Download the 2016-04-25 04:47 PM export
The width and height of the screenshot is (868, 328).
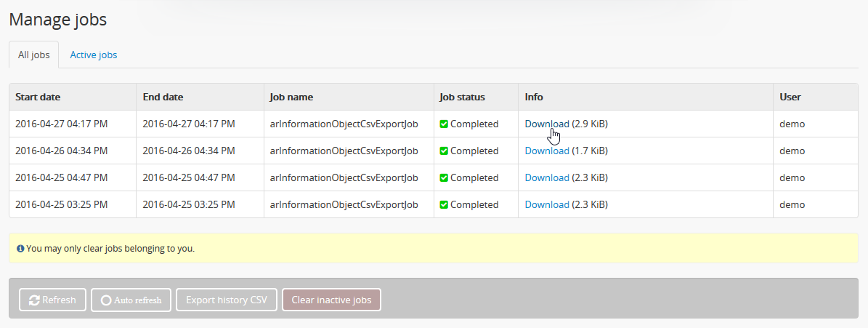(x=546, y=178)
